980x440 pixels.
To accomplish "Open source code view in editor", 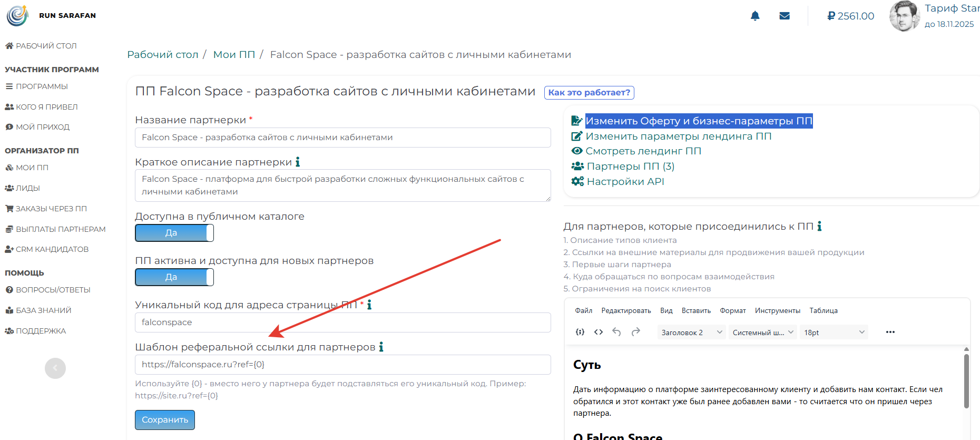I will pyautogui.click(x=599, y=332).
